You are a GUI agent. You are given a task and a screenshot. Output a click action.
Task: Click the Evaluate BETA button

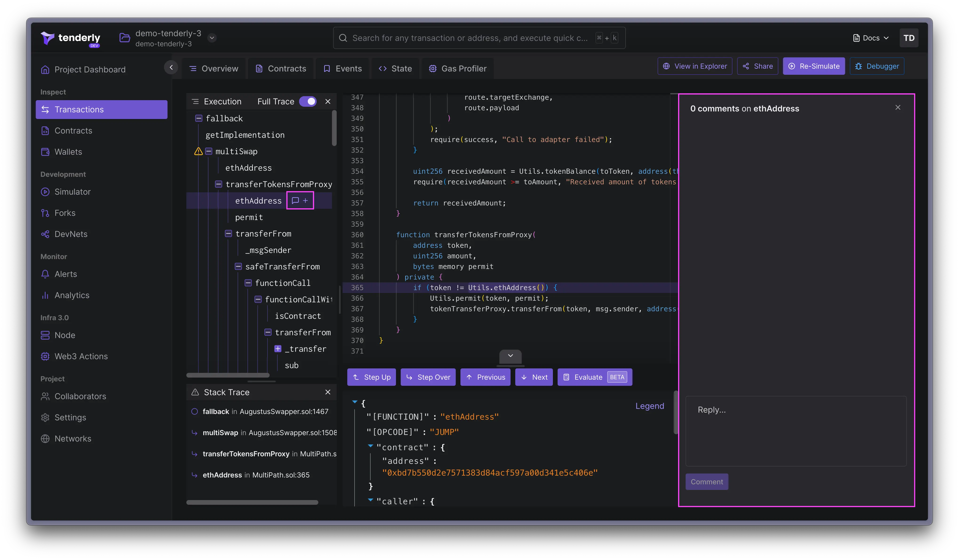[x=595, y=377]
